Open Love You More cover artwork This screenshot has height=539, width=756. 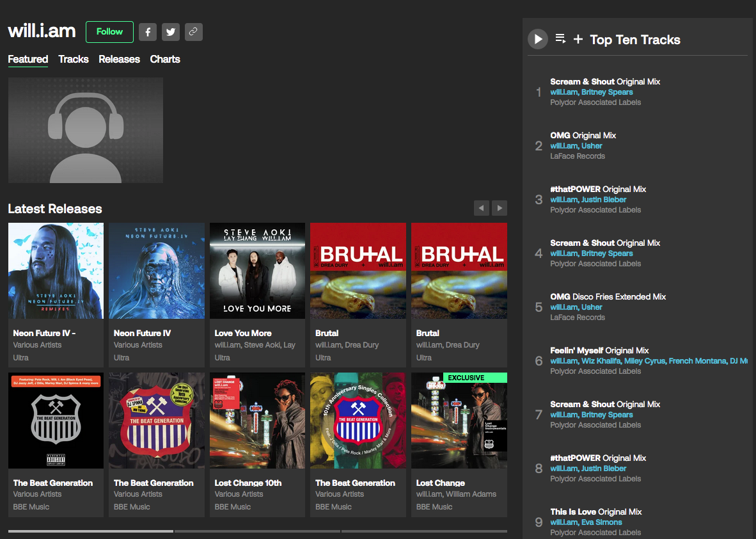258,271
